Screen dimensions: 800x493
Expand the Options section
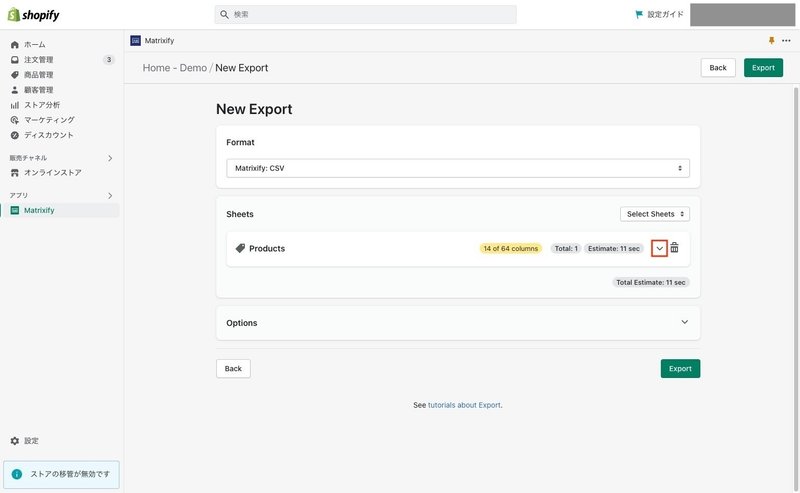pos(458,323)
